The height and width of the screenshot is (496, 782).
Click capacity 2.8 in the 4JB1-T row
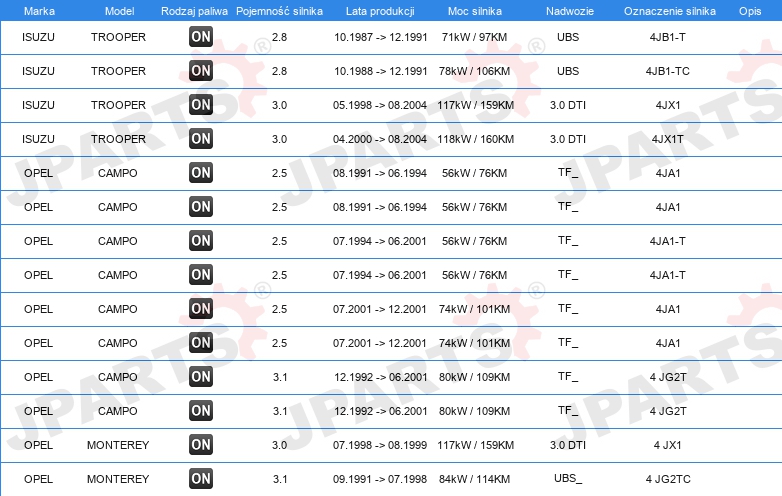point(279,37)
